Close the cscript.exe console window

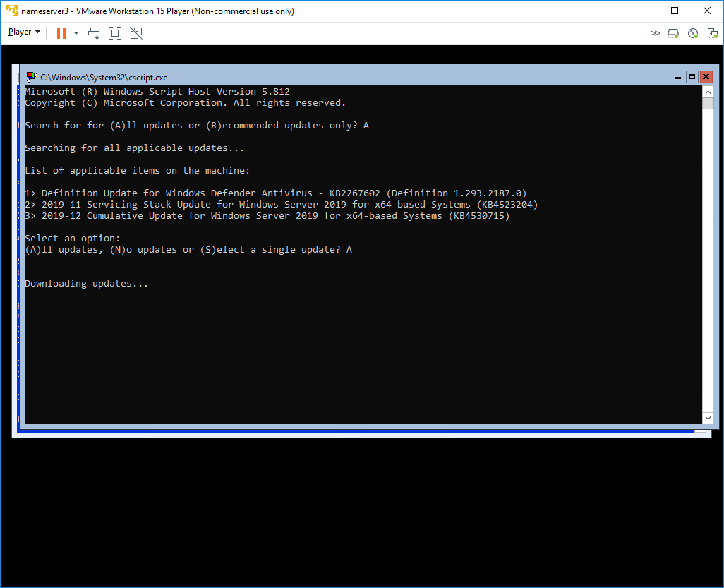(706, 77)
